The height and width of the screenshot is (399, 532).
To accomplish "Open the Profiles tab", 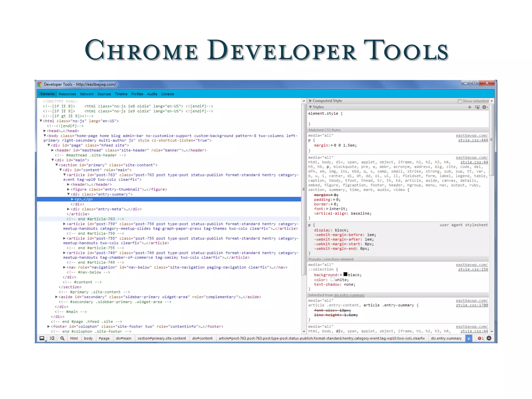I will 137,94.
